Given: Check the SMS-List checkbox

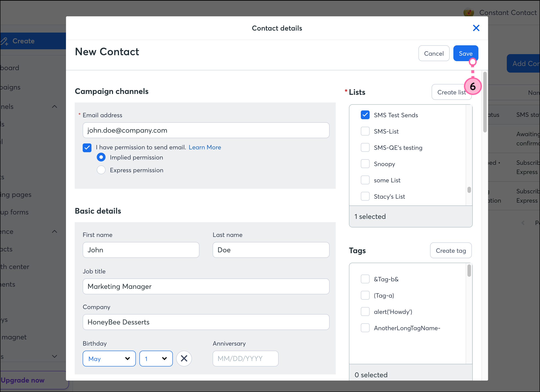Looking at the screenshot, I should [365, 131].
